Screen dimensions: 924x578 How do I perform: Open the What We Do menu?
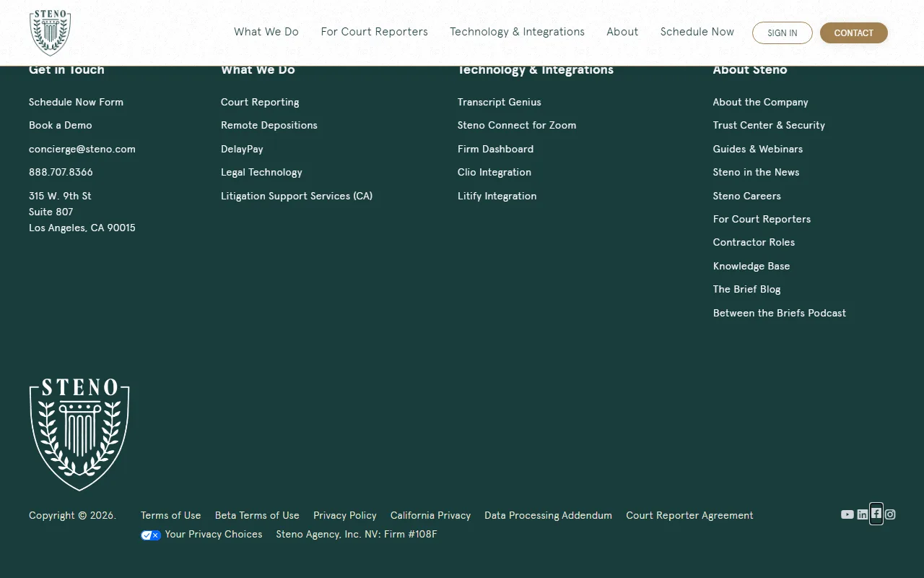tap(266, 32)
